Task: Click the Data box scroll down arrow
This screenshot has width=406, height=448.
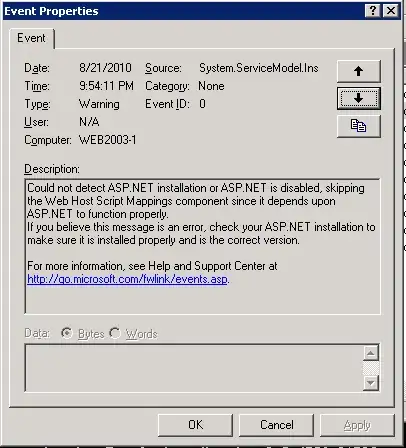Action: pyautogui.click(x=371, y=383)
